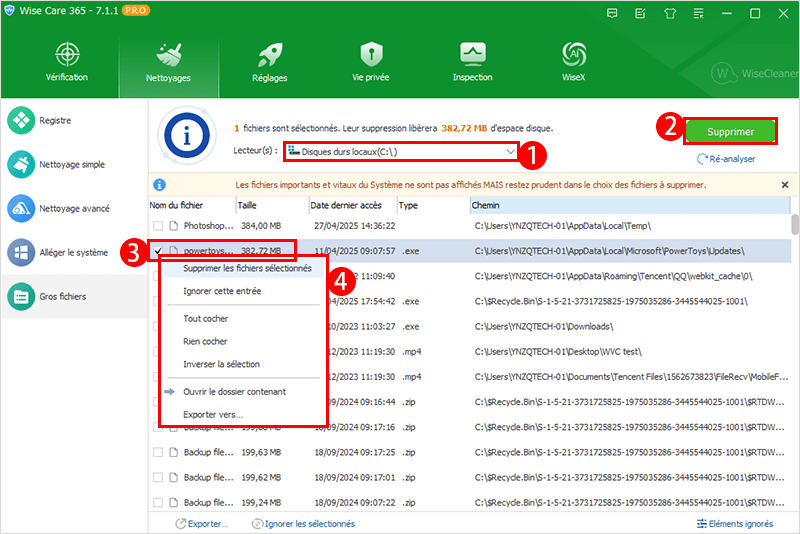The image size is (800, 534).
Task: Open the skin shirt icon in title bar
Action: 670,14
